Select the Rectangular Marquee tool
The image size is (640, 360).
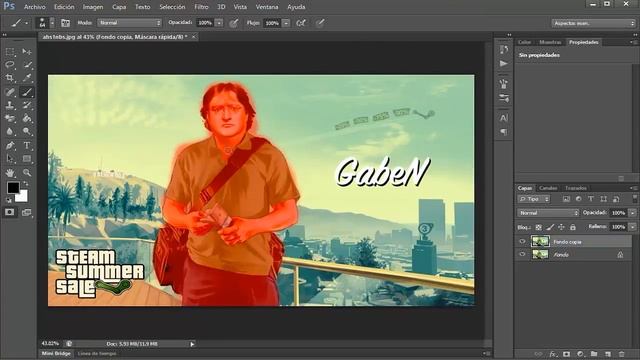(10, 52)
